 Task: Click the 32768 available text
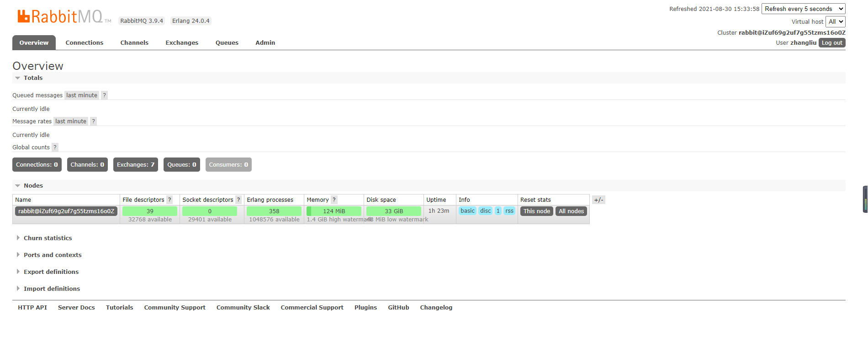(x=150, y=219)
